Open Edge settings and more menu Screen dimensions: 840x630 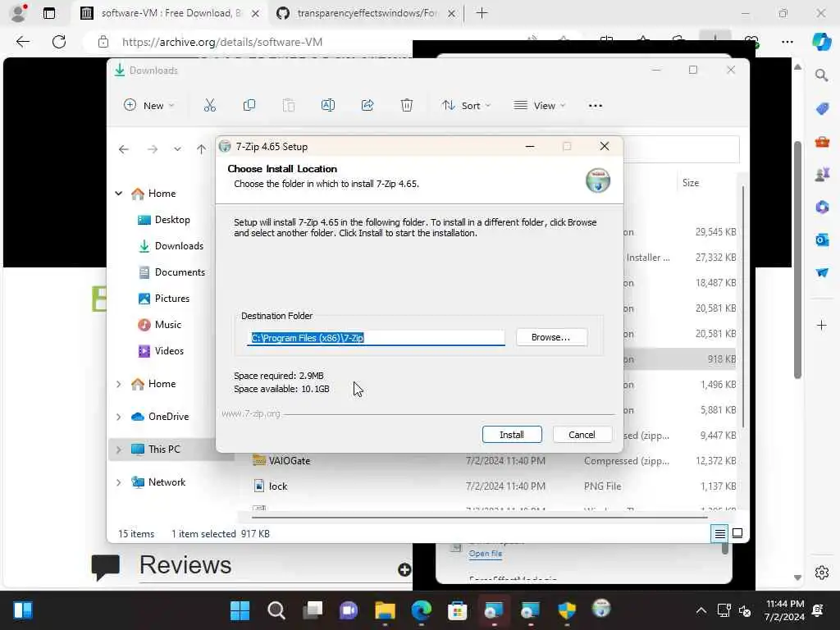(787, 42)
